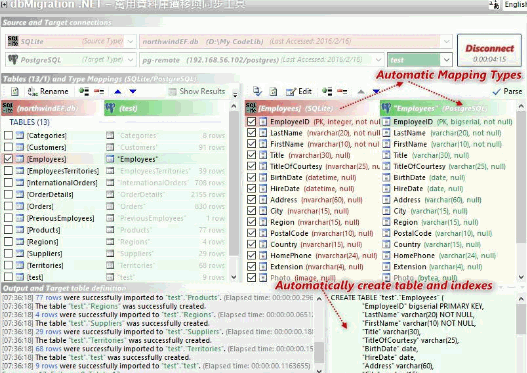Image resolution: width=527 pixels, height=373 pixels.
Task: Check the [Products] table checkbox
Action: pos(8,230)
